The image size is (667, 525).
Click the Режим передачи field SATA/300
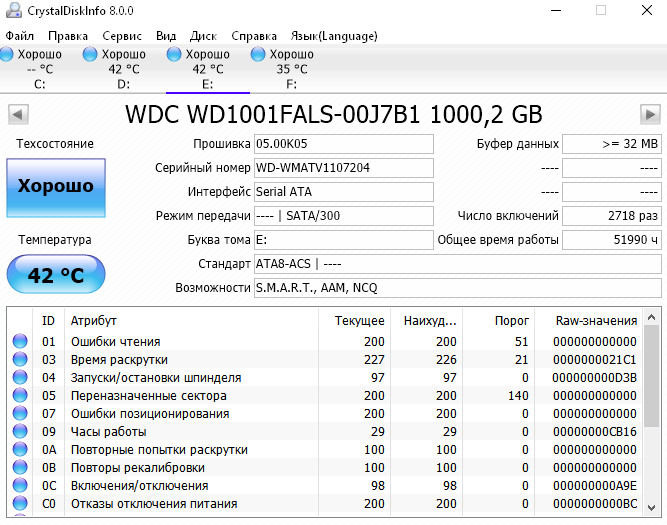pos(344,216)
